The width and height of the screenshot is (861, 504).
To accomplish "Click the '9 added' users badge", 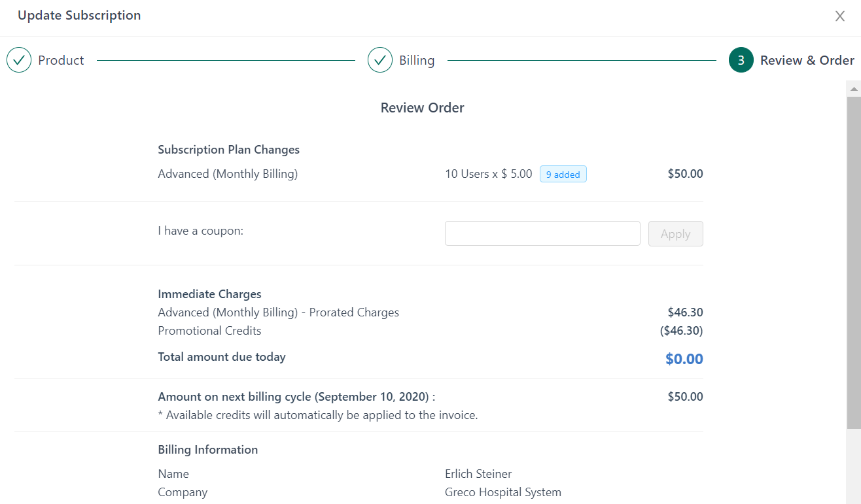I will [x=563, y=175].
